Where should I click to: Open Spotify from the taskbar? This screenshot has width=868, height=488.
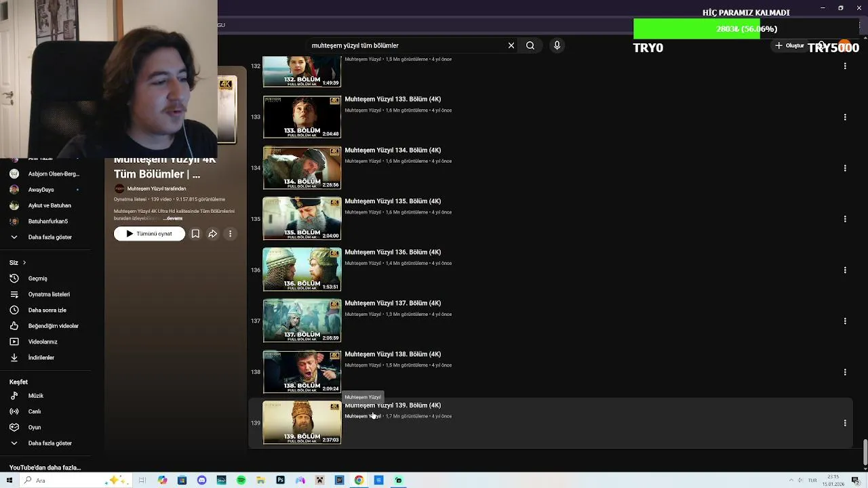[241, 480]
